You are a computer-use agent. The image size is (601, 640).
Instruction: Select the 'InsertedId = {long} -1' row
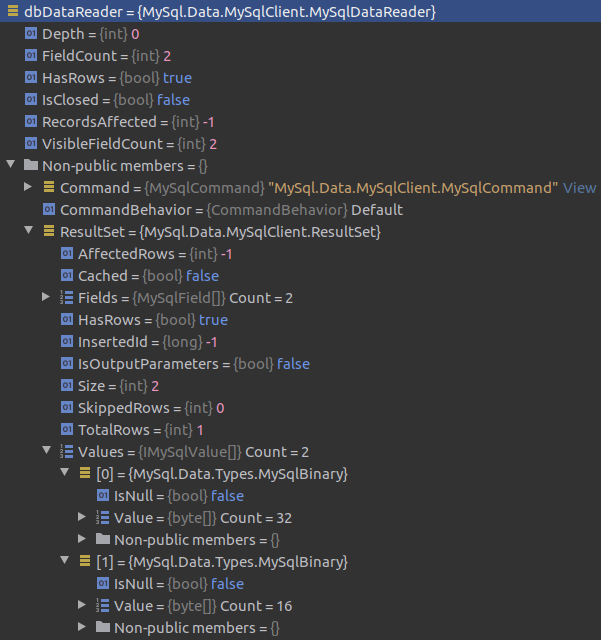pyautogui.click(x=147, y=342)
